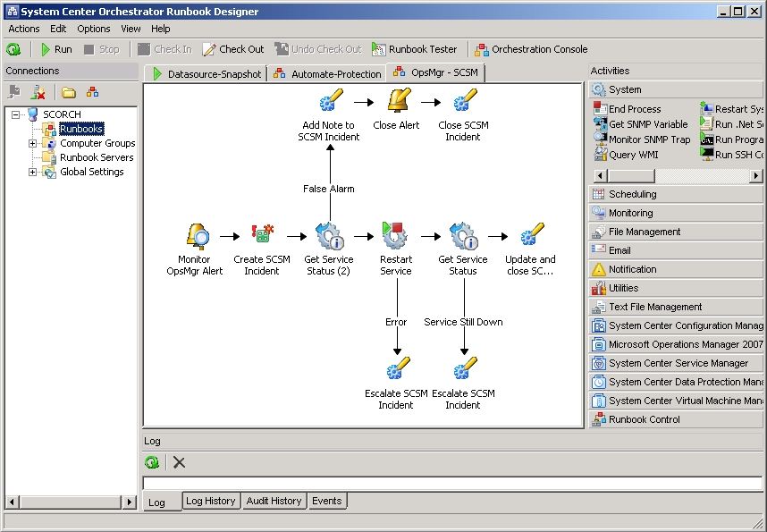Select the Update and close SC… activity

[530, 236]
